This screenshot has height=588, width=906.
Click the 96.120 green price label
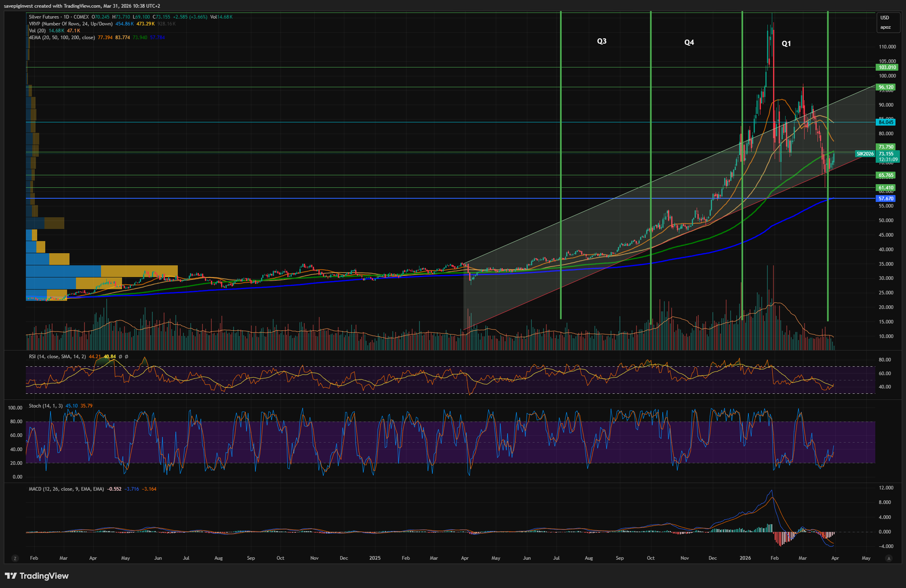pos(886,87)
